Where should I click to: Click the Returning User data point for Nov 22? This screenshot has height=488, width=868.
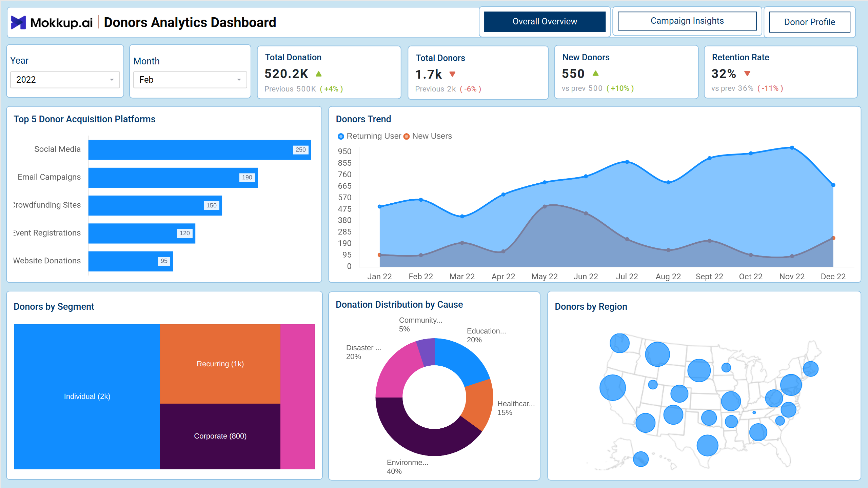792,148
